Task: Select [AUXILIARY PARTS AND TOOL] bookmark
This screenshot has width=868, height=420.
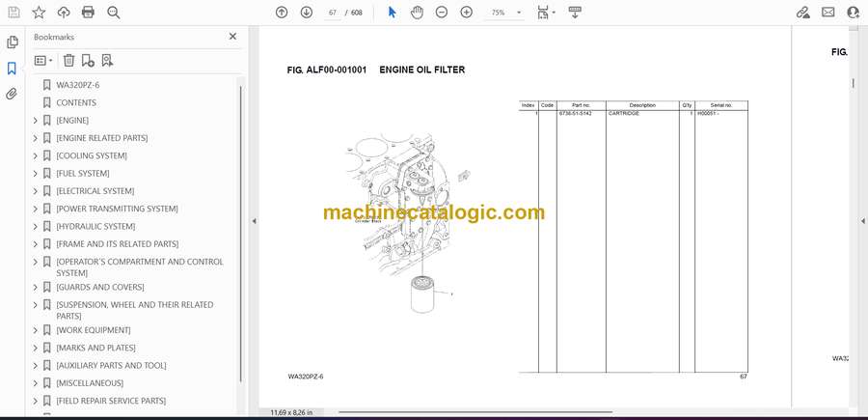Action: [111, 366]
